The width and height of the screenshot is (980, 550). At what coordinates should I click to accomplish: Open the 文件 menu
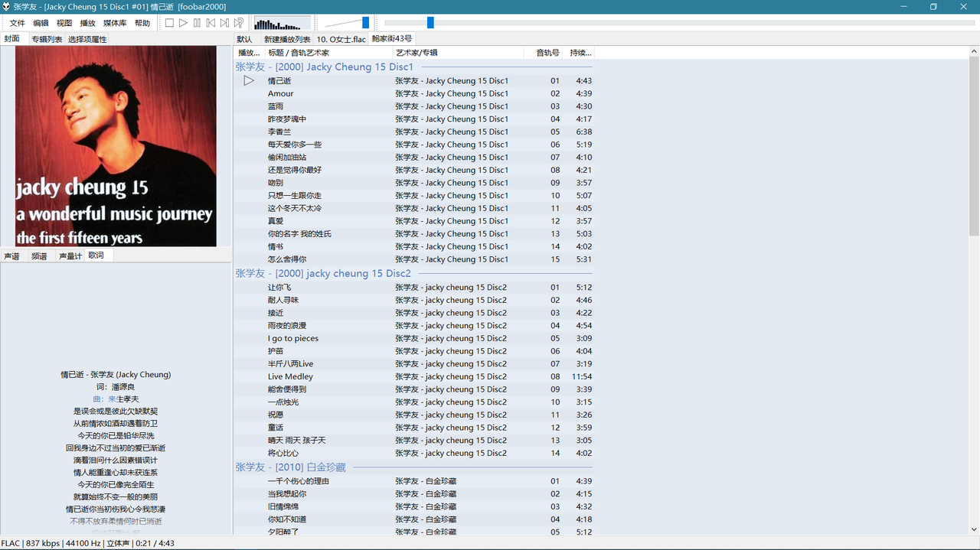click(x=17, y=24)
